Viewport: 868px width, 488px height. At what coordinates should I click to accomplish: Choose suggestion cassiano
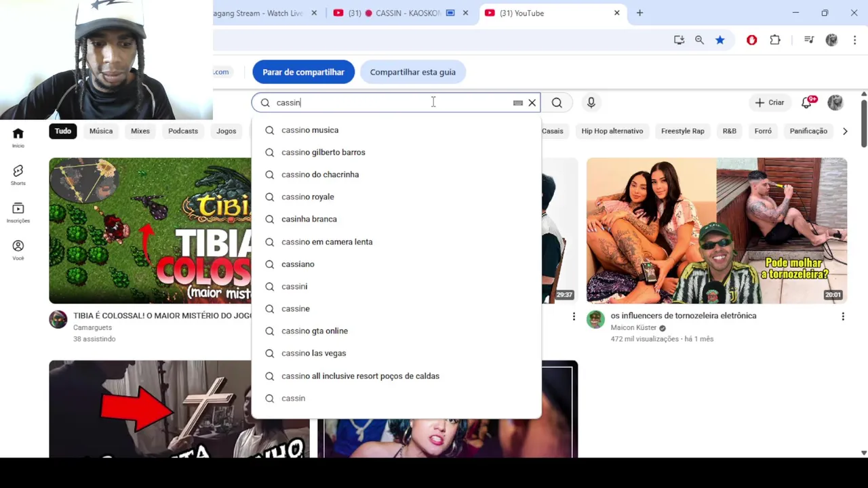396,264
